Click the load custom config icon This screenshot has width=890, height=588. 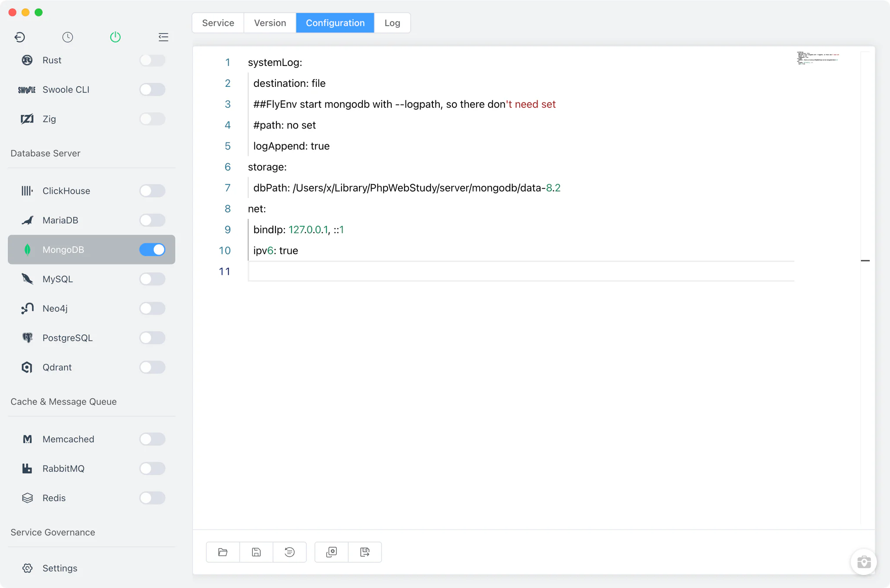coord(332,552)
